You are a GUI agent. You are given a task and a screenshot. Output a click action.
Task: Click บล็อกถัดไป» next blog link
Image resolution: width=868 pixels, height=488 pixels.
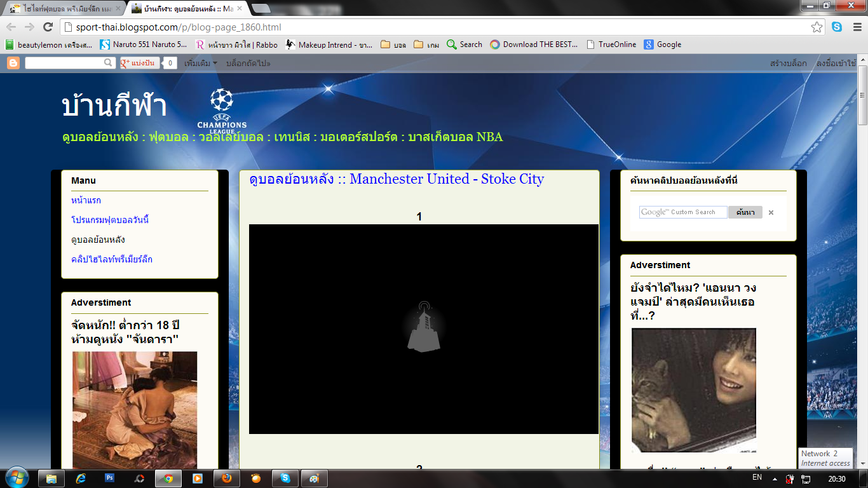click(248, 63)
